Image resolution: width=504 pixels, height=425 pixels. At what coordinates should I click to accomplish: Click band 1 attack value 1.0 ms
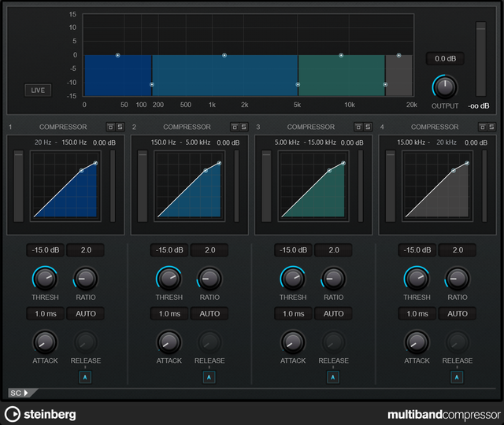coord(46,313)
